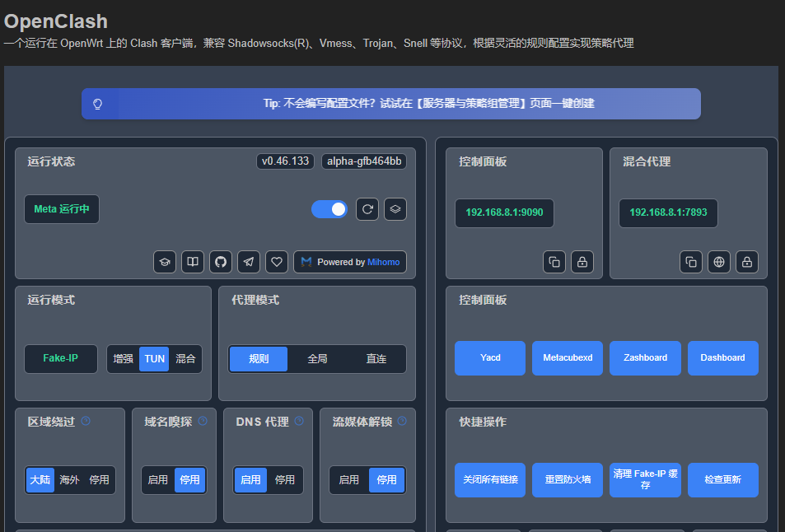
Task: Click the lightbulb icon in the Tip banner
Action: coord(98,104)
